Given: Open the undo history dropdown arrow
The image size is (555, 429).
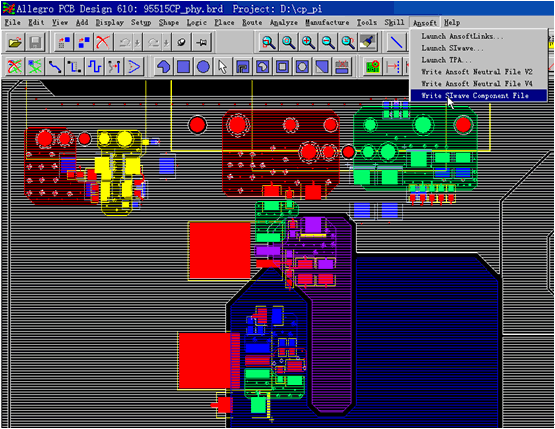Looking at the screenshot, I should click(137, 43).
